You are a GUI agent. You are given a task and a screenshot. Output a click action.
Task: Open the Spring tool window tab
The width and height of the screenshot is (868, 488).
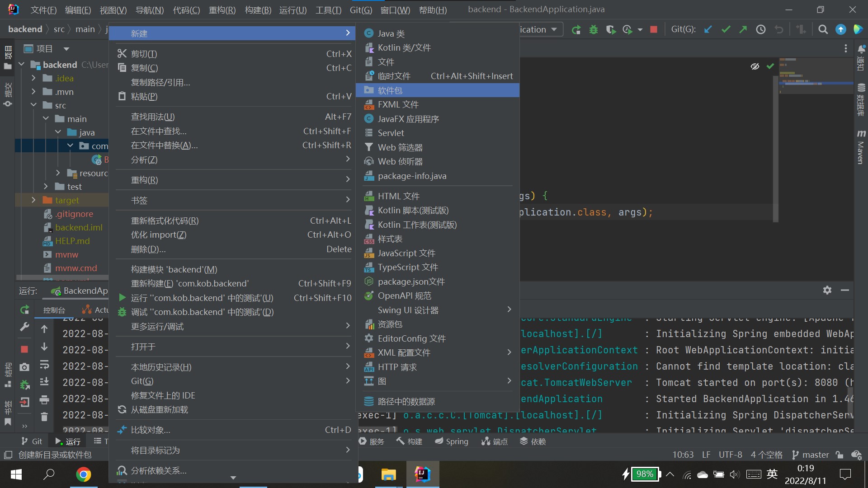coord(451,441)
